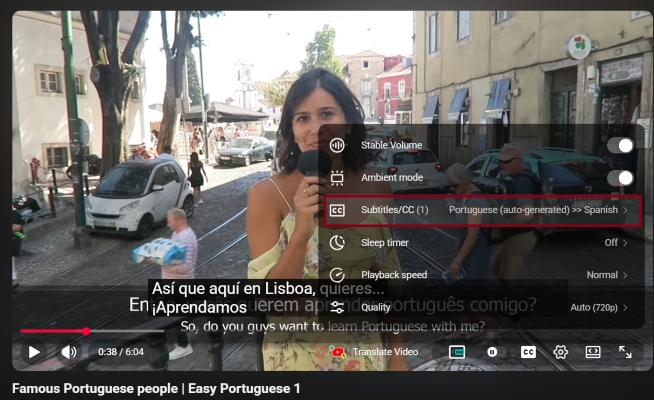Click the Stable Volume waveform icon
654x400 pixels.
337,145
